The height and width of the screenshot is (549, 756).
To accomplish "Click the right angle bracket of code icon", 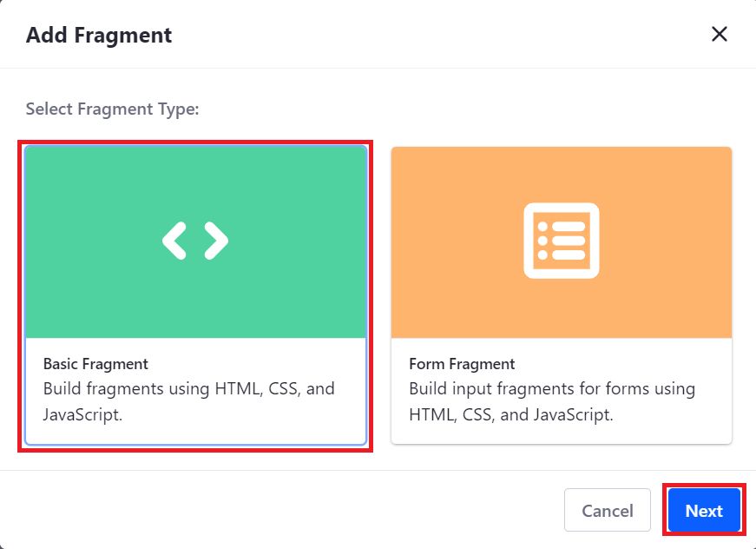I will tap(216, 241).
